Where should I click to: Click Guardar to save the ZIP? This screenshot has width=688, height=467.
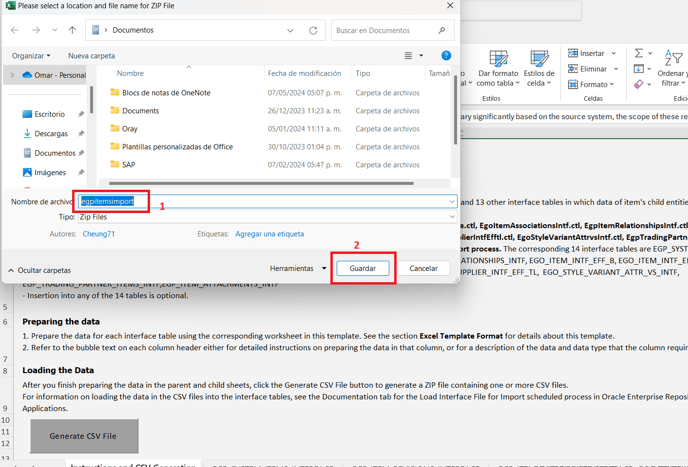pos(363,268)
